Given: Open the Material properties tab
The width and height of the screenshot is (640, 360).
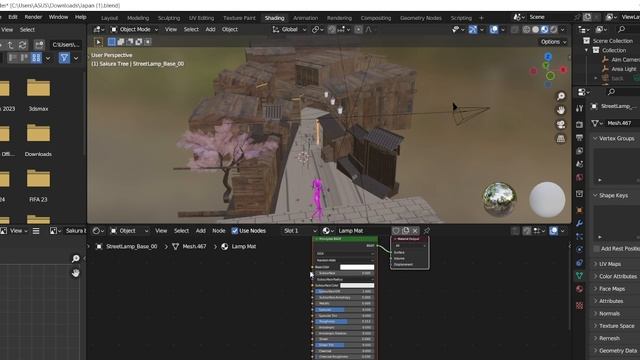Looking at the screenshot, I should (580, 289).
